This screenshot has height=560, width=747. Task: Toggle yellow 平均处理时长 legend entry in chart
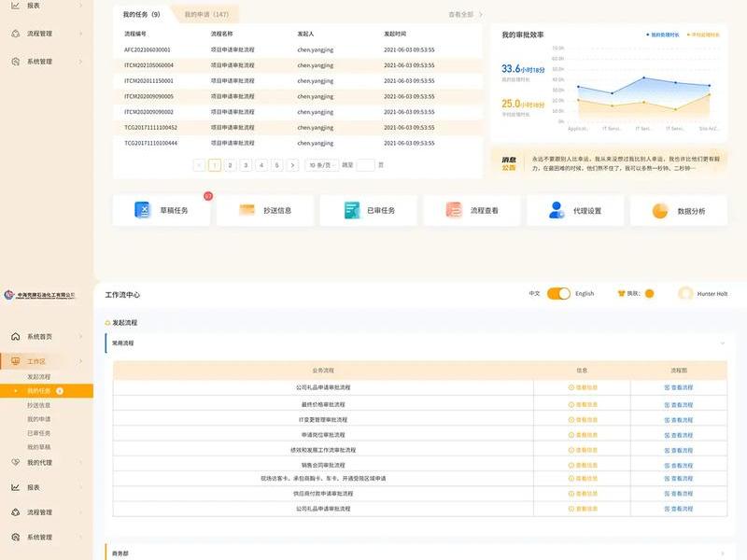(x=703, y=35)
